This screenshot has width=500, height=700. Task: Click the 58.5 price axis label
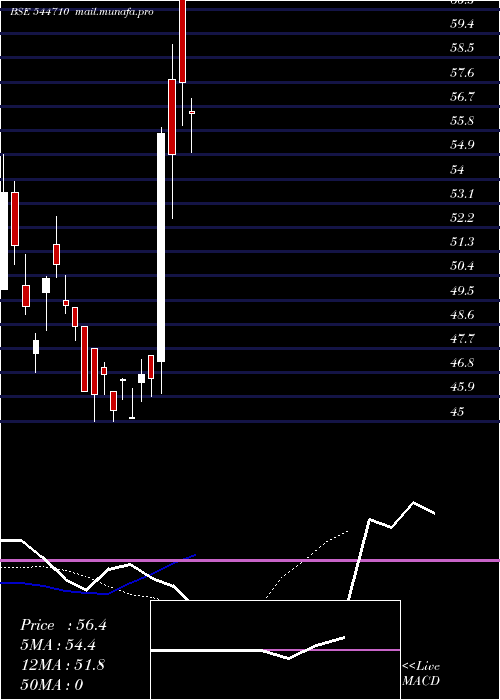[462, 48]
